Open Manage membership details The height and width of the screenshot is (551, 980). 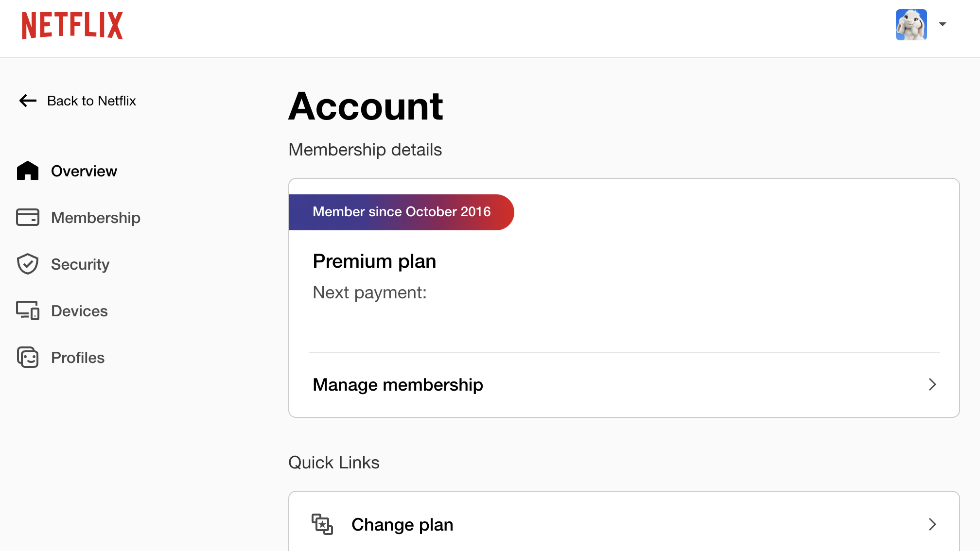click(x=625, y=384)
